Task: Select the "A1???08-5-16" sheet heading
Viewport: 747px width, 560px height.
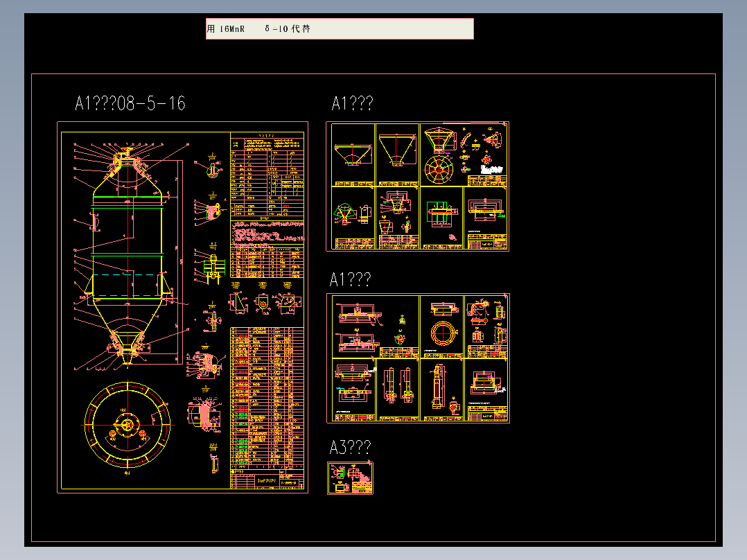Action: click(130, 103)
